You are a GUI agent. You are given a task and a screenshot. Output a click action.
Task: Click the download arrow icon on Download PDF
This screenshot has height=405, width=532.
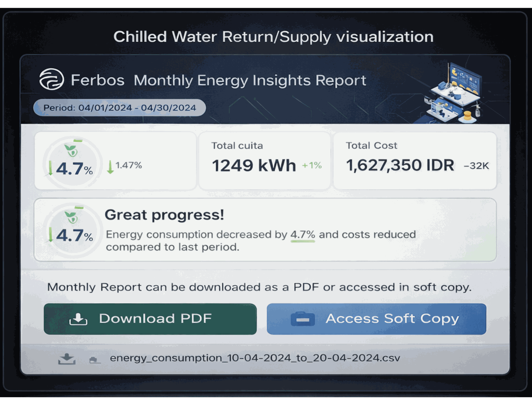click(x=78, y=319)
